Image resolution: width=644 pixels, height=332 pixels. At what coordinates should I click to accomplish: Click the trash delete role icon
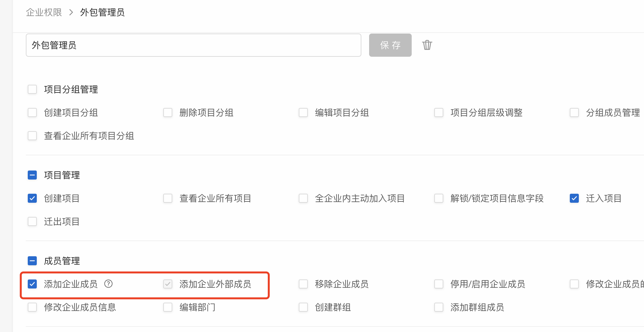click(427, 45)
